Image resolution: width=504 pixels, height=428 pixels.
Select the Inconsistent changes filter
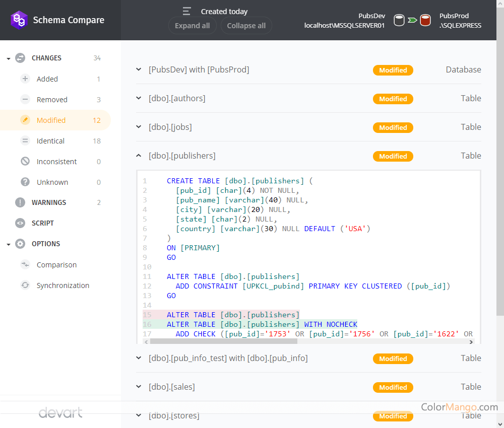(55, 162)
